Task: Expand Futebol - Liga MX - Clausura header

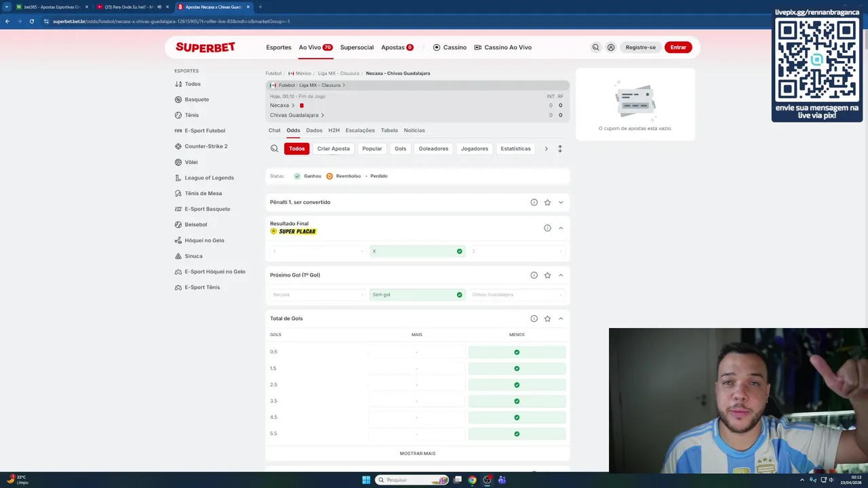Action: [x=308, y=85]
